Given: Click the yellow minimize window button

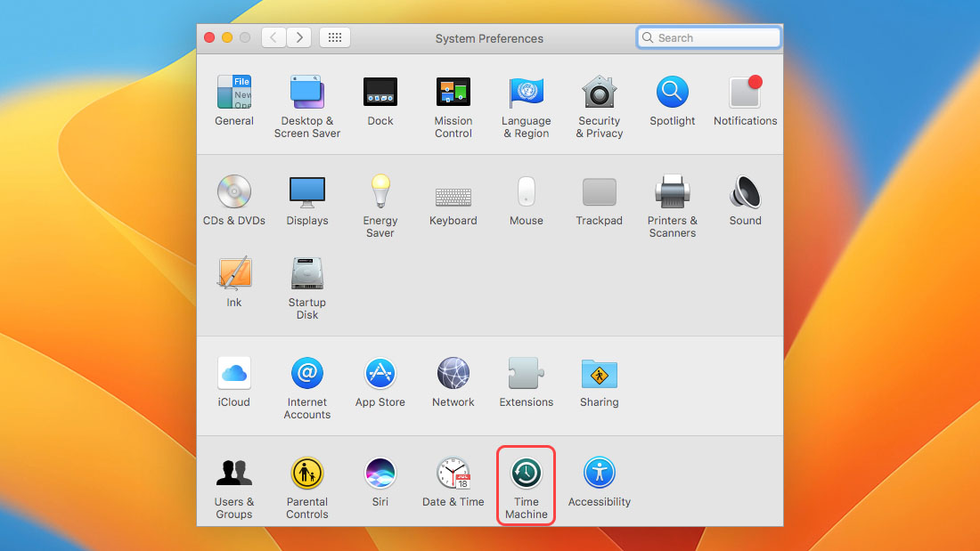Looking at the screenshot, I should [x=227, y=37].
